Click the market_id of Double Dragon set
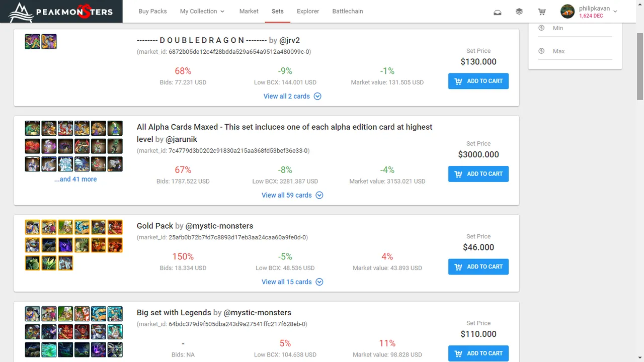Image resolution: width=644 pixels, height=362 pixels. coord(224,52)
